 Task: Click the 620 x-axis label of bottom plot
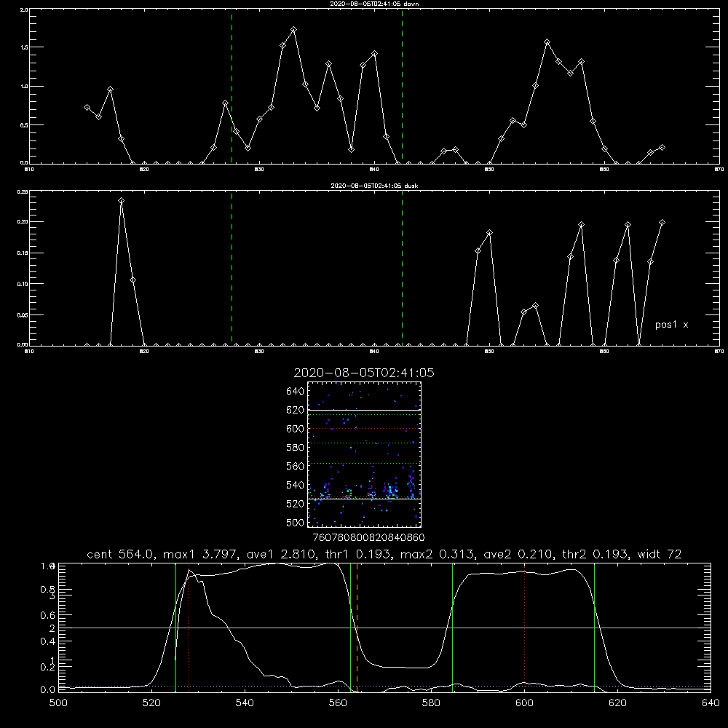coord(617,703)
